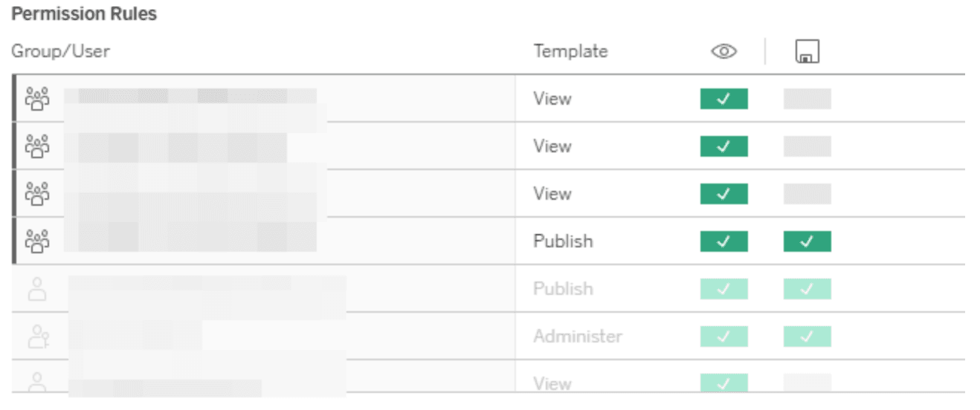This screenshot has width=980, height=410.
Task: Toggle save permission in the faded Publish row
Action: (x=807, y=289)
